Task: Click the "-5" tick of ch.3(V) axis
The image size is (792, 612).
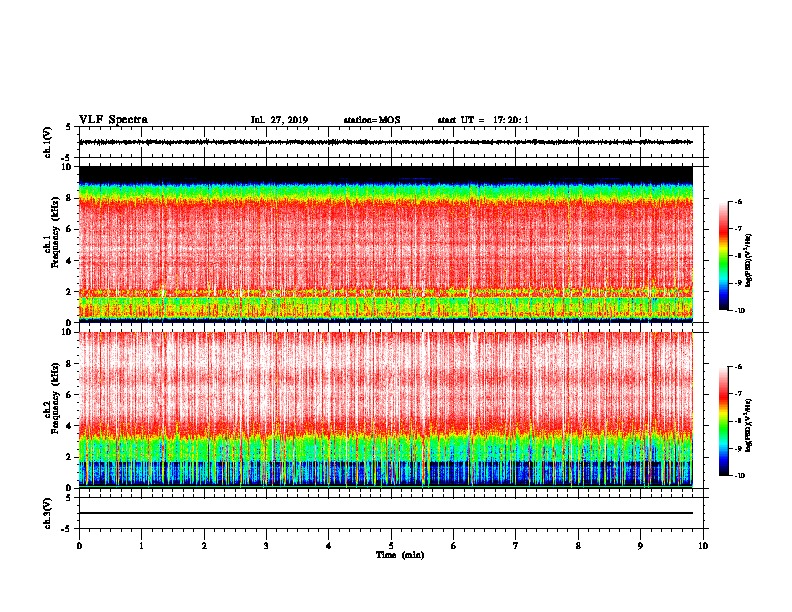Action: pyautogui.click(x=66, y=529)
